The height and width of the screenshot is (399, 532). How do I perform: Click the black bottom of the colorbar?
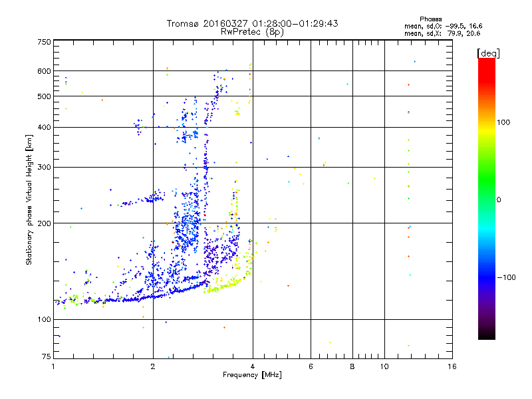pyautogui.click(x=487, y=334)
